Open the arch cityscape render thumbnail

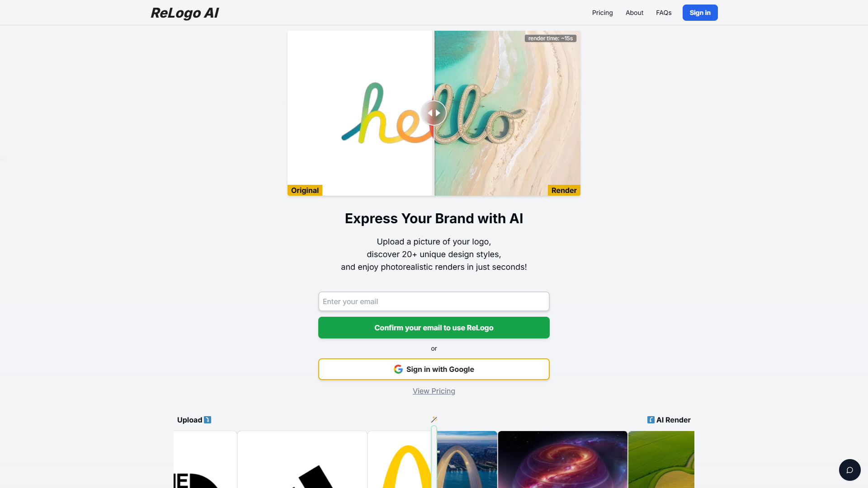467,460
